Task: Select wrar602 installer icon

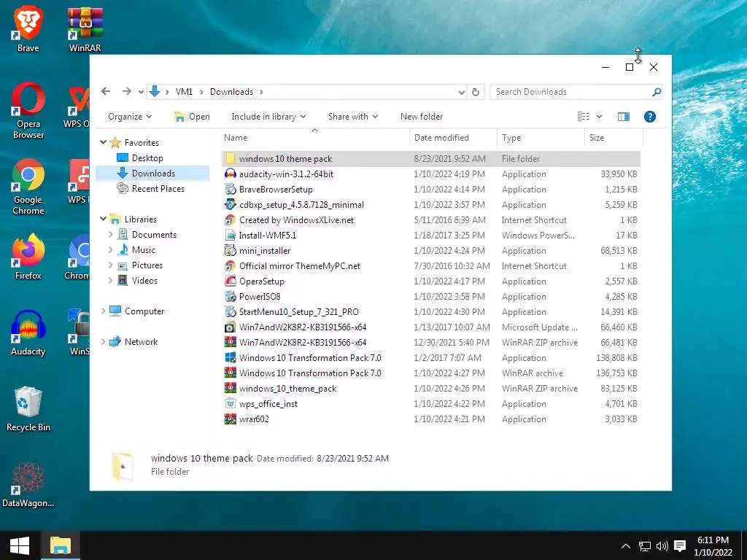Action: click(x=230, y=419)
